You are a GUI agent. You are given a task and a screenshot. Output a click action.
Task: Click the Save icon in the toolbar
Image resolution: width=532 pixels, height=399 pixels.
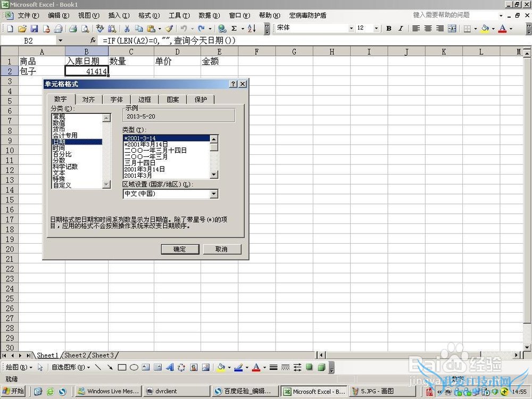pos(34,28)
